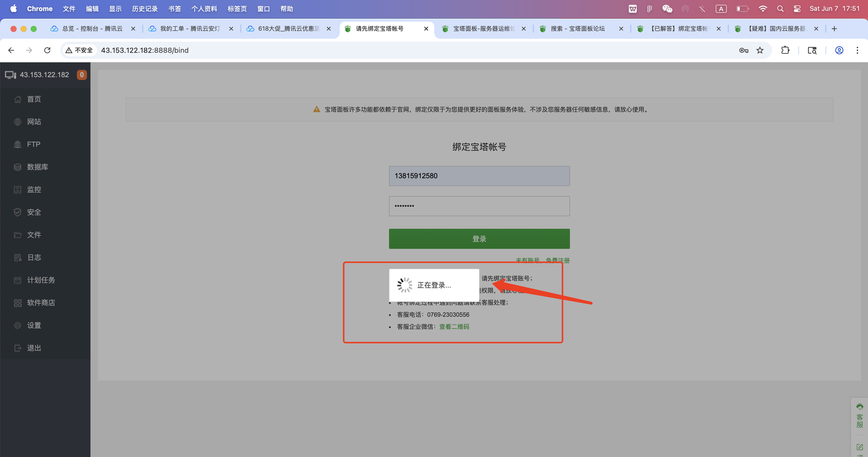
Task: Open the 历史记录 menu in the menu bar
Action: [145, 9]
